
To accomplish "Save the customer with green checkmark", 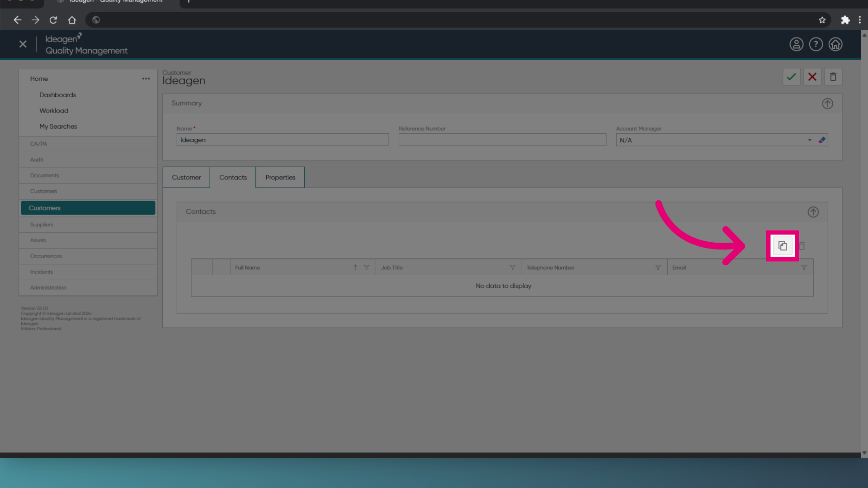I will point(792,77).
